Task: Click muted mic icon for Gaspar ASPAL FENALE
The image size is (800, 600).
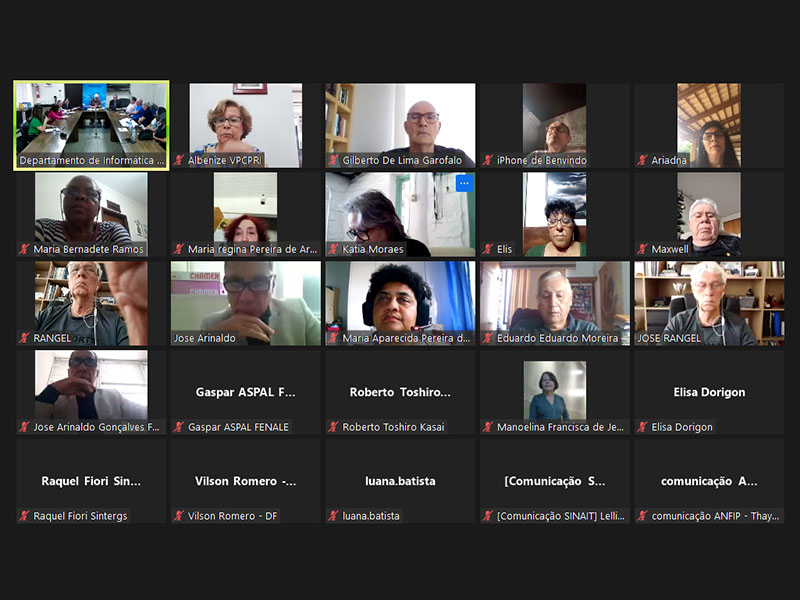Action: [179, 427]
